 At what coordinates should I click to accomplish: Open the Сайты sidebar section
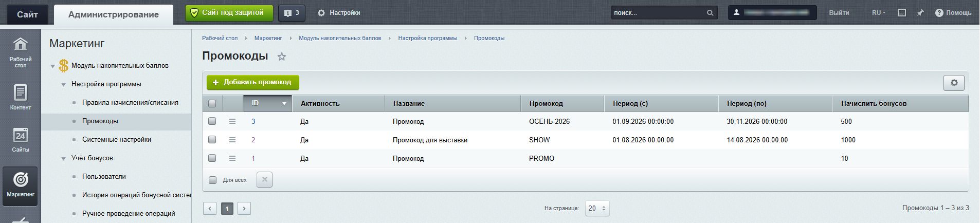[21, 140]
